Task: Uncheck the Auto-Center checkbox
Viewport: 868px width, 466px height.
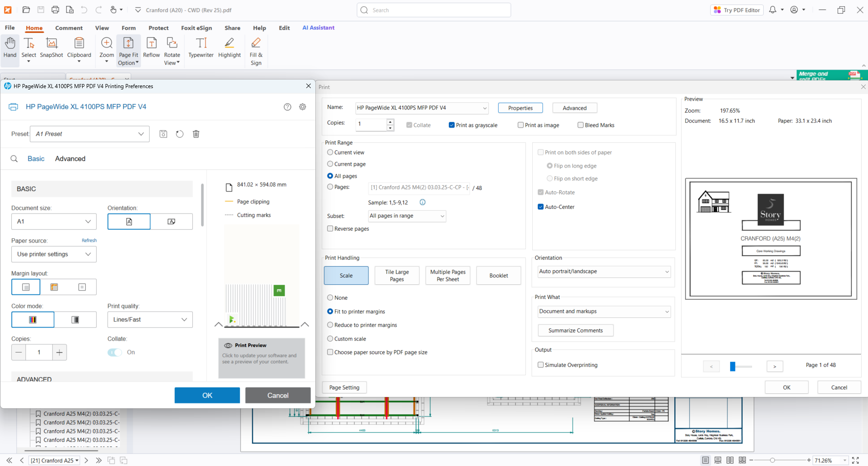Action: 540,207
